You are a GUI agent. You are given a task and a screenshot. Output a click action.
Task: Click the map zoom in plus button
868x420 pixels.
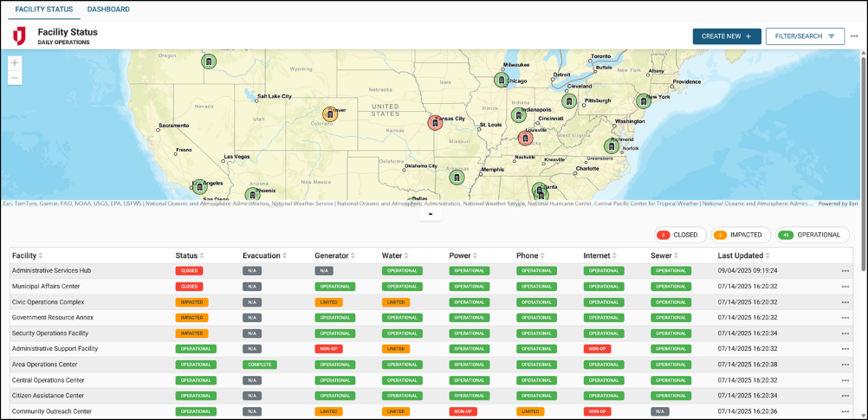pos(15,63)
